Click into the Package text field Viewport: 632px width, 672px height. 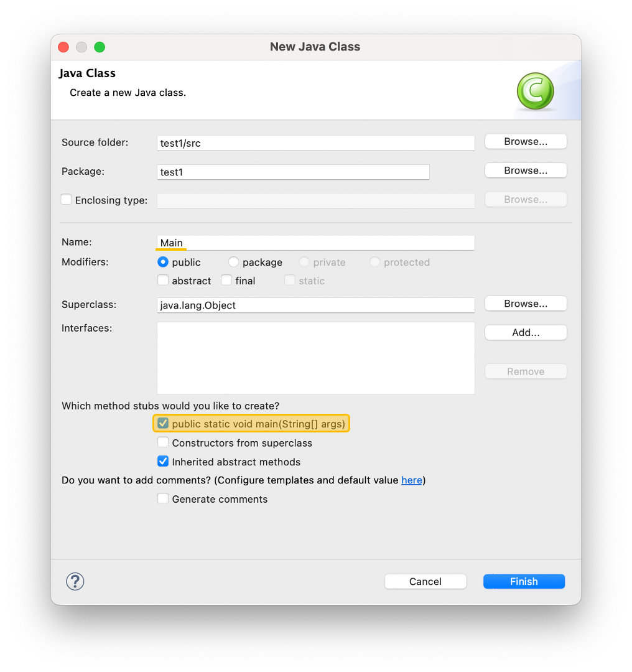tap(293, 172)
